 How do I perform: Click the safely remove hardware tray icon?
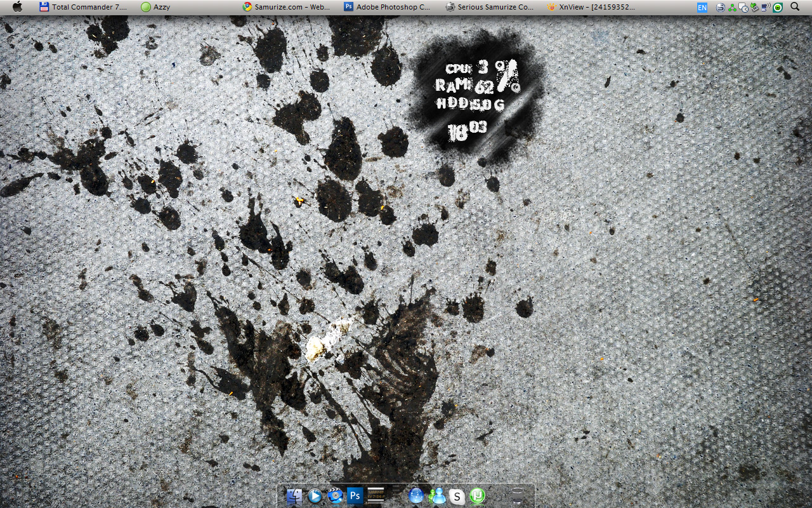755,8
